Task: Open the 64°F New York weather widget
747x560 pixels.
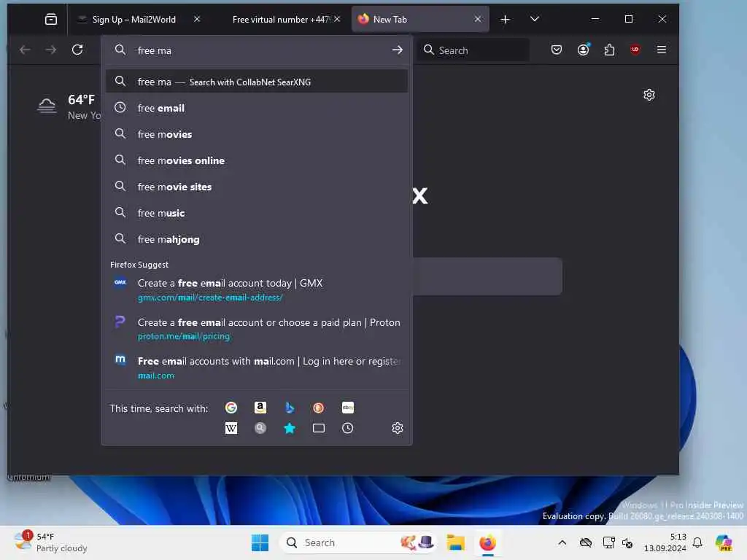Action: [x=69, y=106]
